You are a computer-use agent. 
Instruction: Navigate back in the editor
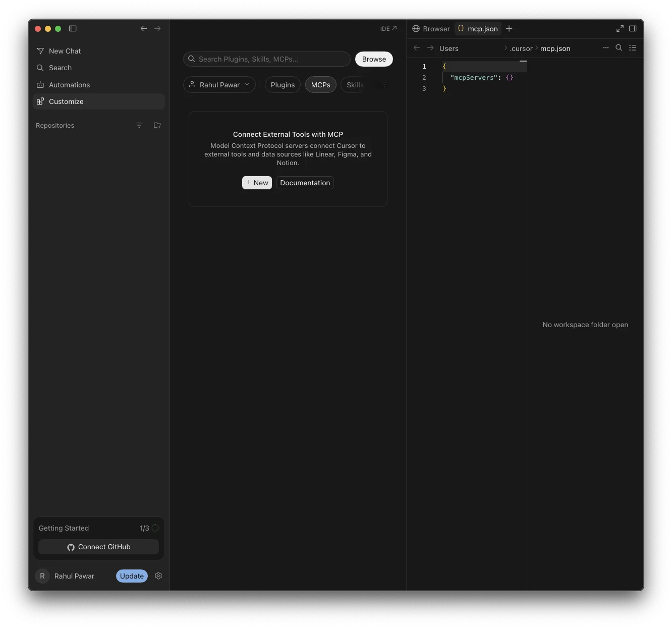pyautogui.click(x=417, y=48)
